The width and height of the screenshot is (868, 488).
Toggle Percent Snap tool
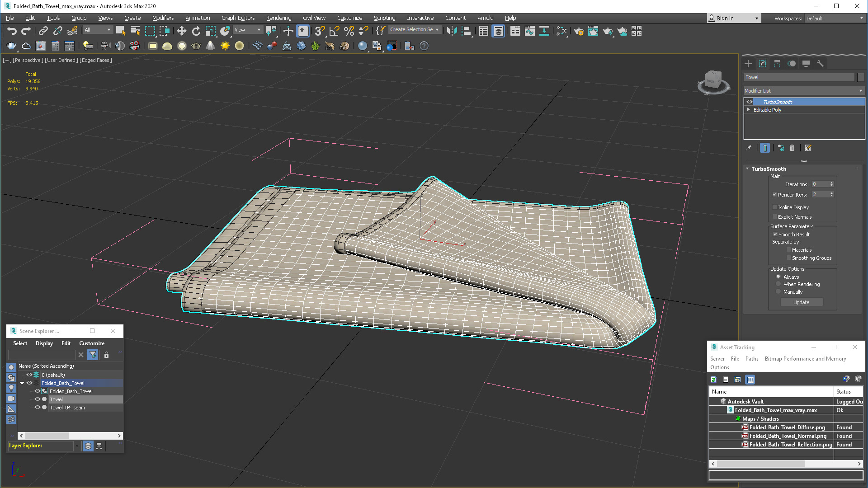349,31
